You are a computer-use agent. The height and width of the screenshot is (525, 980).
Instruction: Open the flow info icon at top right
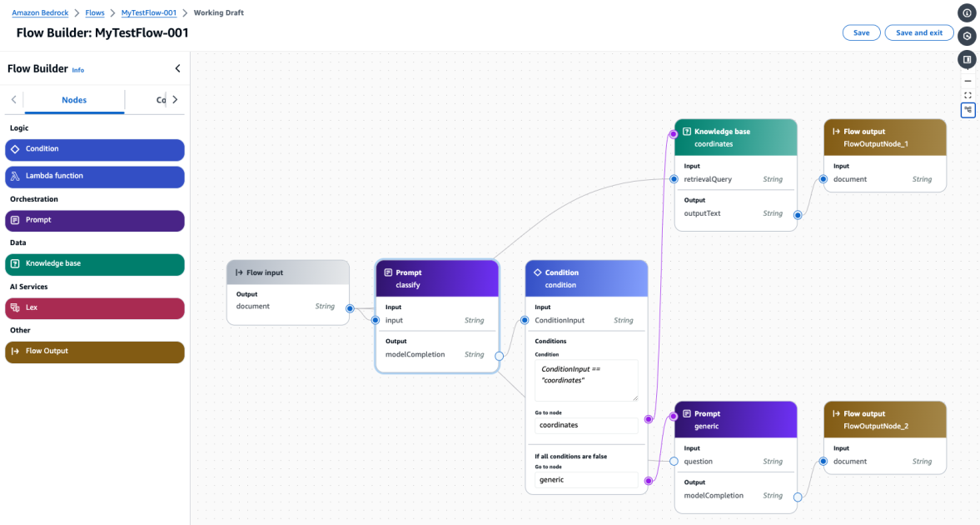967,12
